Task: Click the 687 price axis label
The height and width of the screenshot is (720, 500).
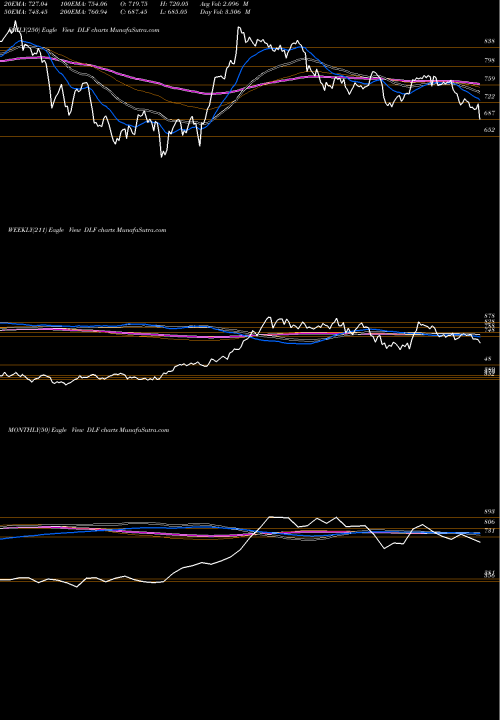Action: tap(489, 113)
